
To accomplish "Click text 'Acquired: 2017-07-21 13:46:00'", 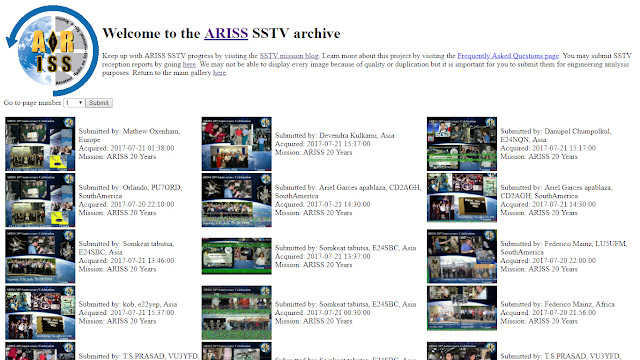I will (x=126, y=261).
